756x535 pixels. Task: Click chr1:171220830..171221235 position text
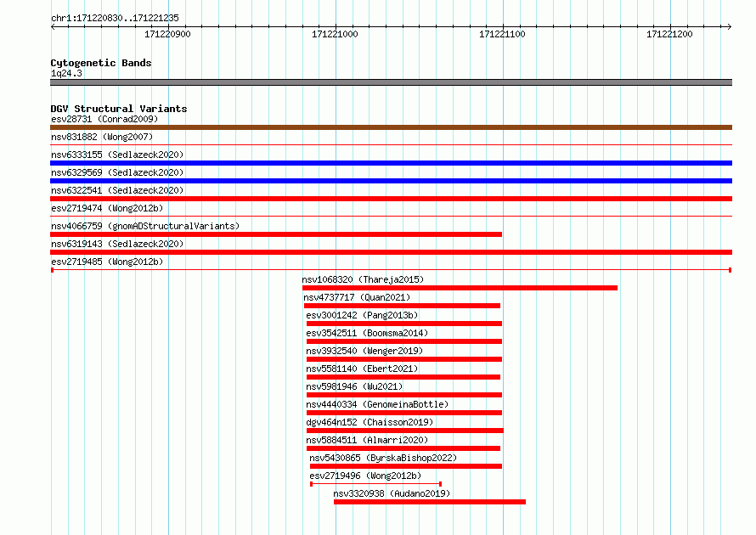pos(115,18)
